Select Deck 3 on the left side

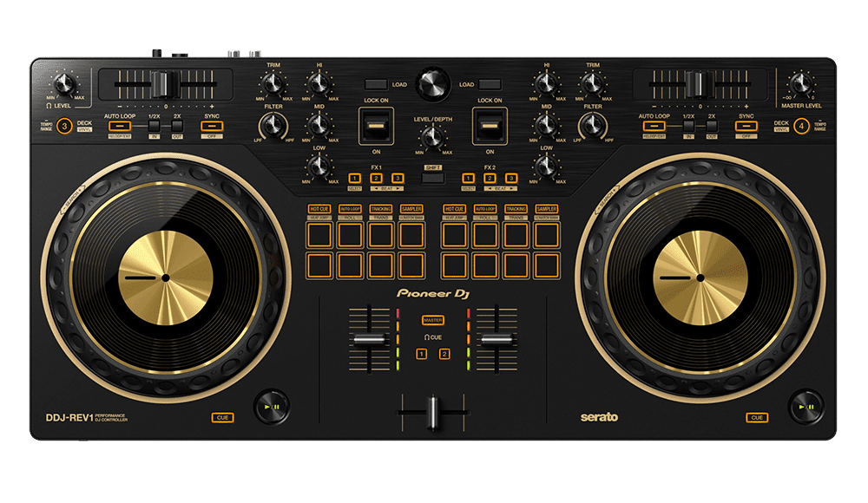[x=65, y=127]
